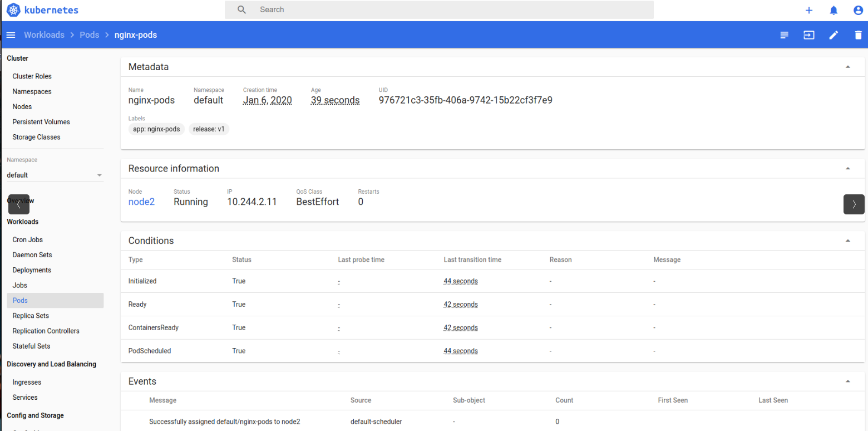Image resolution: width=868 pixels, height=431 pixels.
Task: Click the Running status value
Action: [191, 202]
